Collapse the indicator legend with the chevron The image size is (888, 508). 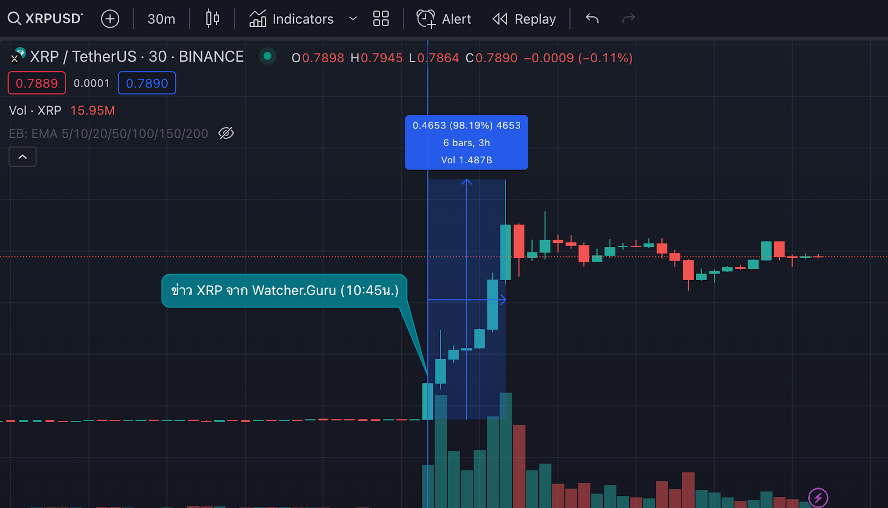23,157
